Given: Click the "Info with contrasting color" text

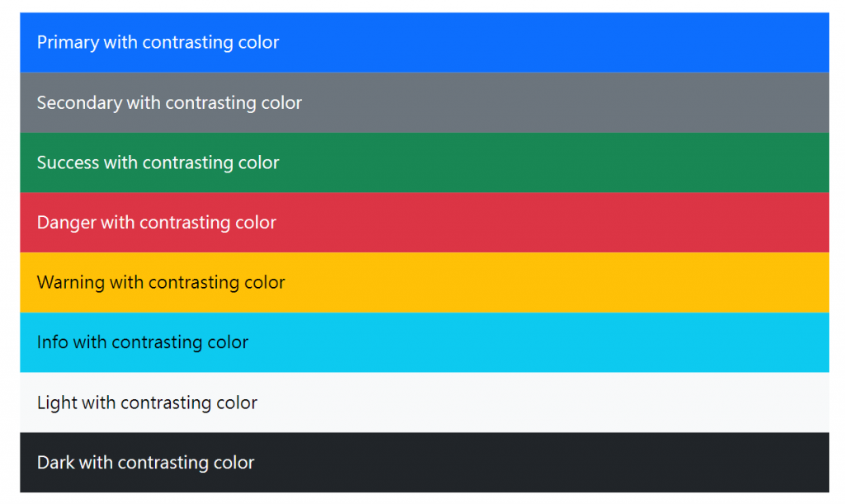Looking at the screenshot, I should point(142,342).
